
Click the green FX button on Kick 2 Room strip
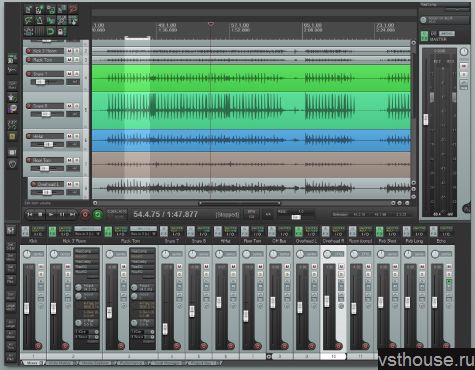click(x=52, y=231)
